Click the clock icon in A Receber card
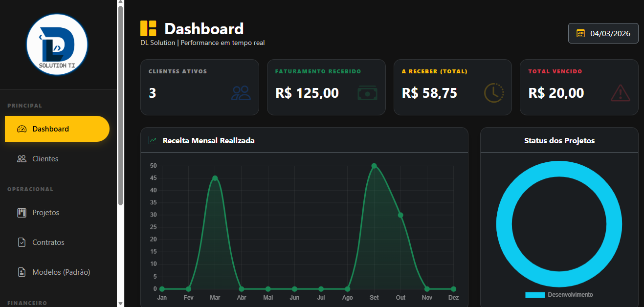The width and height of the screenshot is (644, 307). click(x=493, y=93)
